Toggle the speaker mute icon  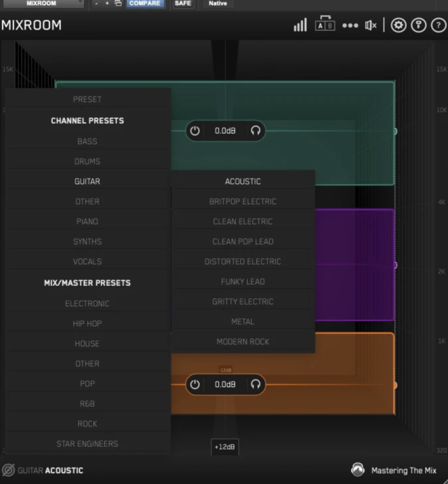(x=370, y=26)
